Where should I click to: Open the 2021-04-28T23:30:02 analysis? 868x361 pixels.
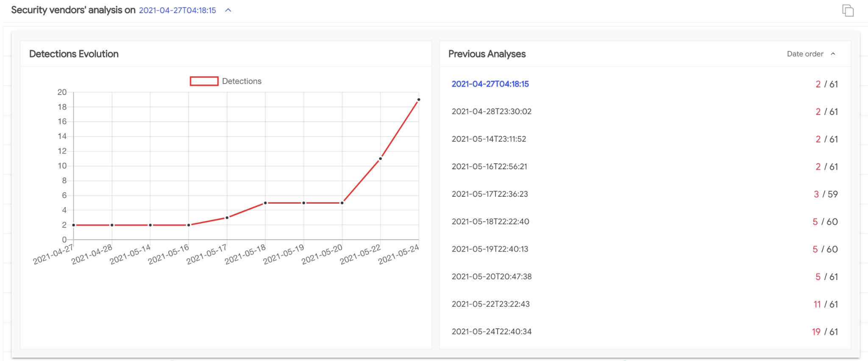(x=491, y=112)
